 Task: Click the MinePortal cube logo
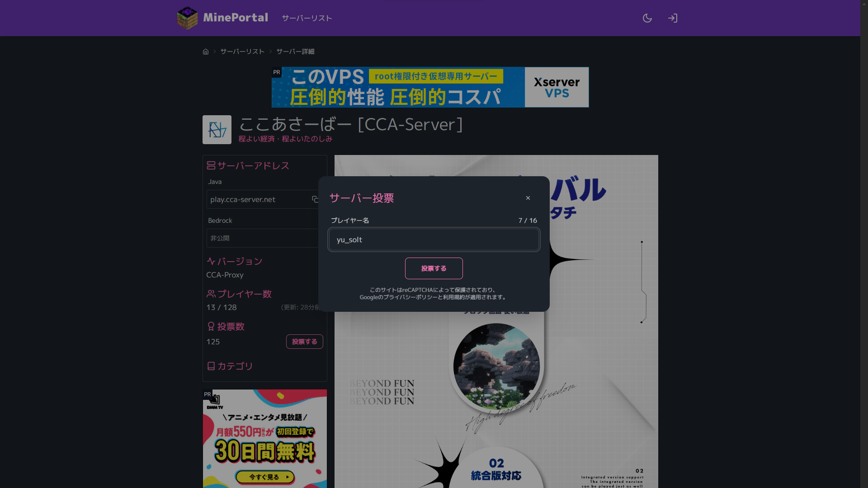187,18
